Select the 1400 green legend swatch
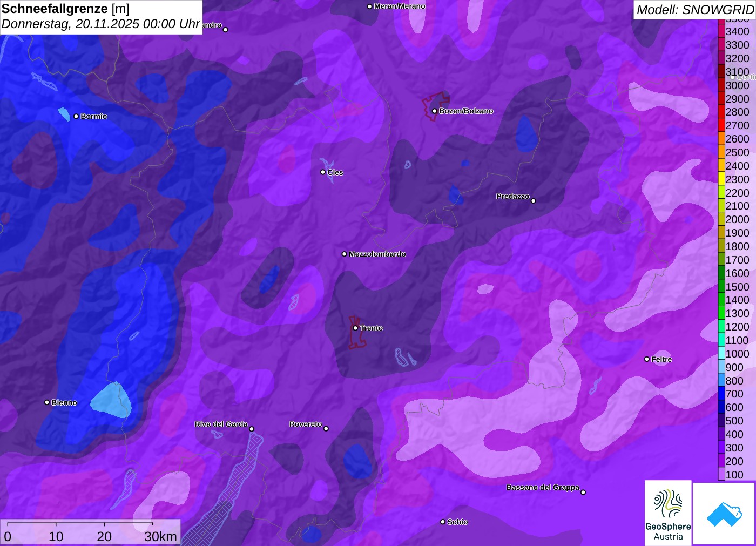 (721, 300)
